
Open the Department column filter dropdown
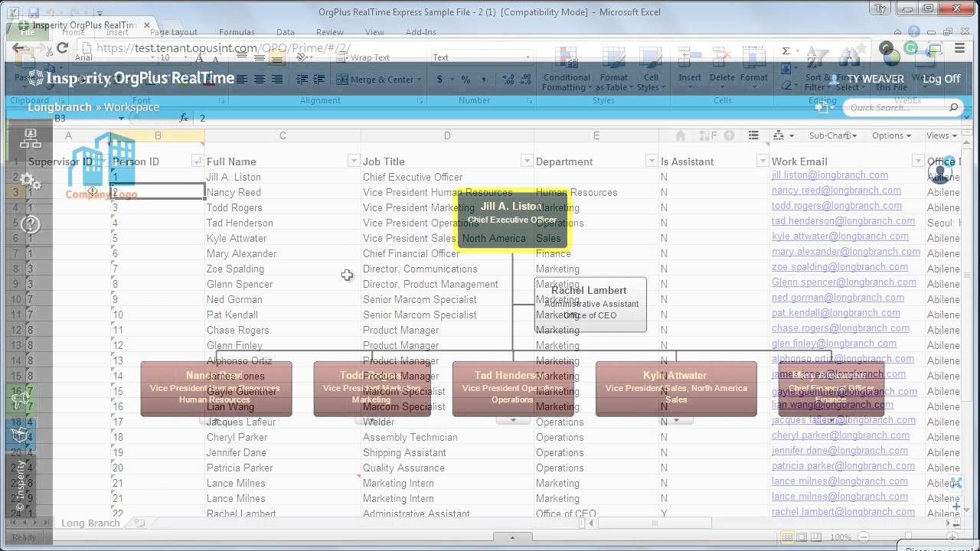pos(652,161)
